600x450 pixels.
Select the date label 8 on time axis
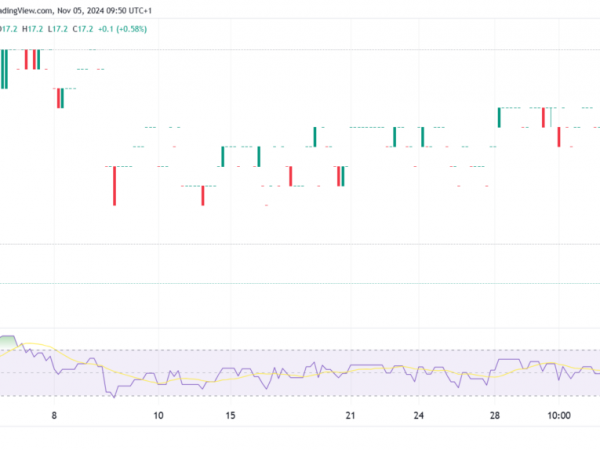(55, 415)
